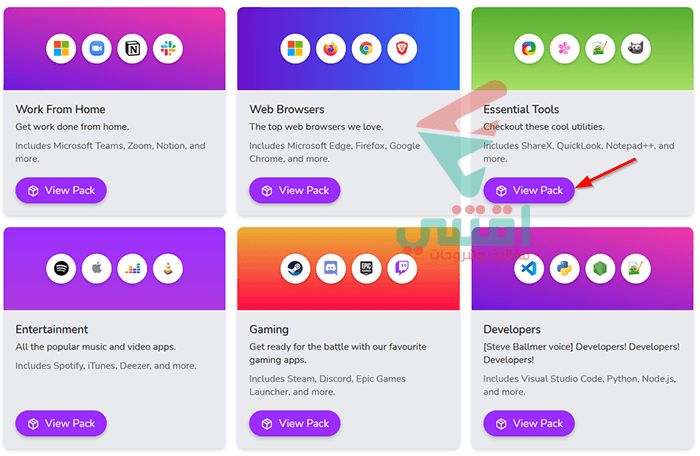
Task: Click the Entertainment card banner
Action: point(114,268)
